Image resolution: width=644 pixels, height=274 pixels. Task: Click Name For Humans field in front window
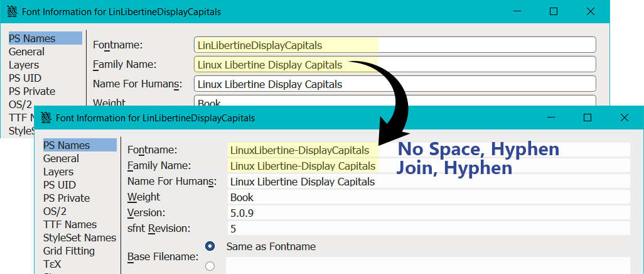pyautogui.click(x=429, y=182)
